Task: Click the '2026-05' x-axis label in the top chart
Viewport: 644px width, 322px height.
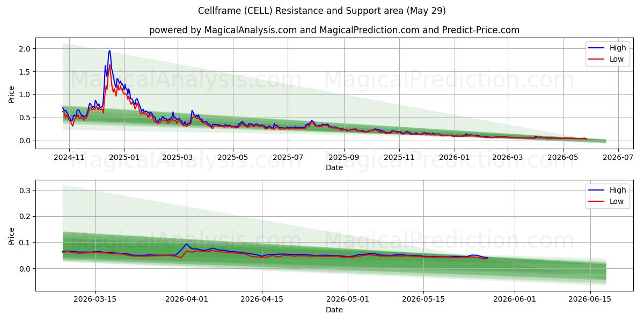Action: [x=564, y=158]
